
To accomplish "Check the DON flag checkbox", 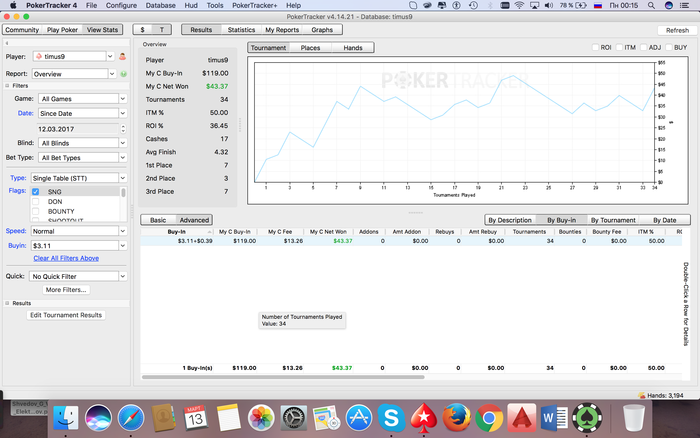I will (x=36, y=201).
